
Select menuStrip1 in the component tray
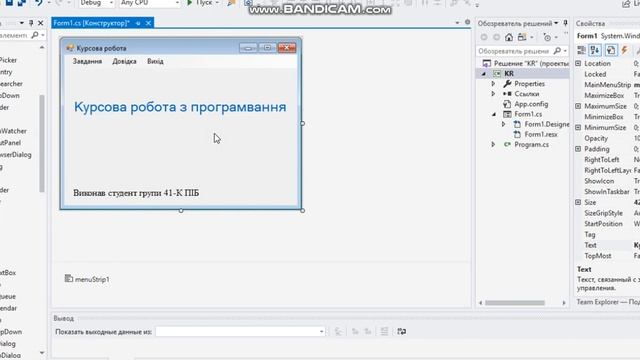[87, 279]
